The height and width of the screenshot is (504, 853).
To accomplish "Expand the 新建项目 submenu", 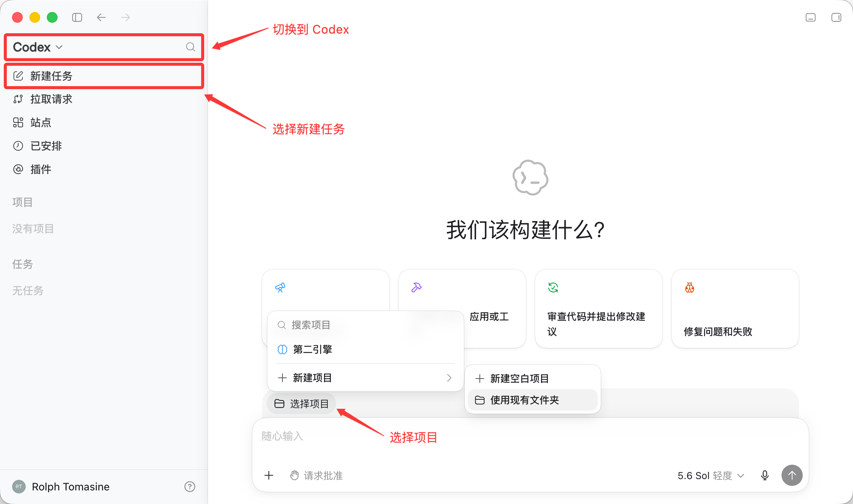I will [x=365, y=378].
